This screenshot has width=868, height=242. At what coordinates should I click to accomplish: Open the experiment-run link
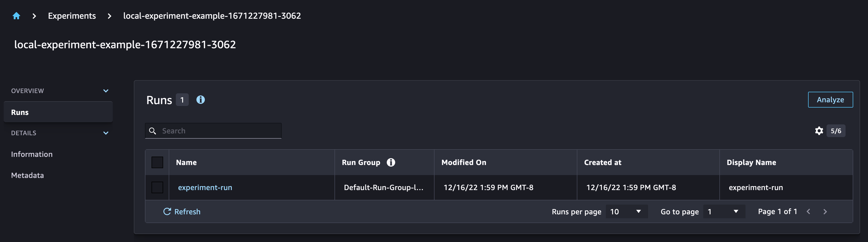[205, 187]
